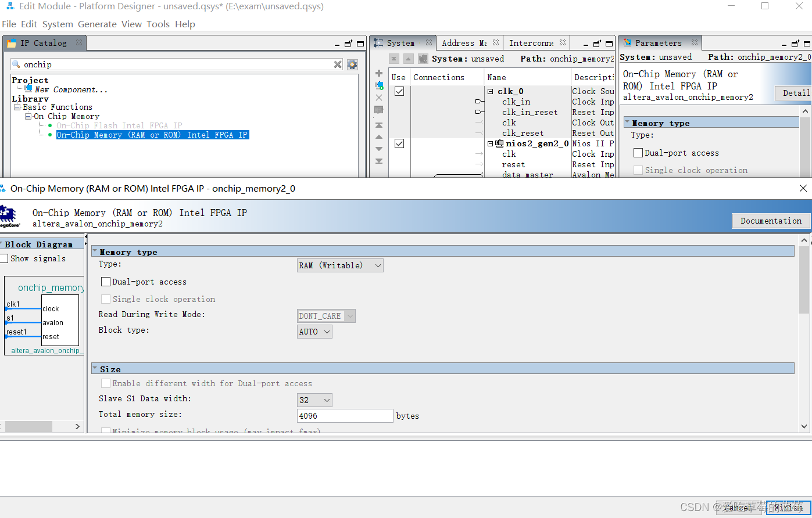Collapse Basic Functions tree node
The image size is (812, 518).
[17, 107]
